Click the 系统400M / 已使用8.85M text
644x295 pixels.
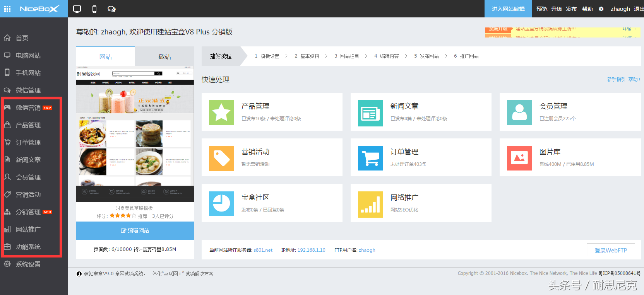pyautogui.click(x=567, y=164)
